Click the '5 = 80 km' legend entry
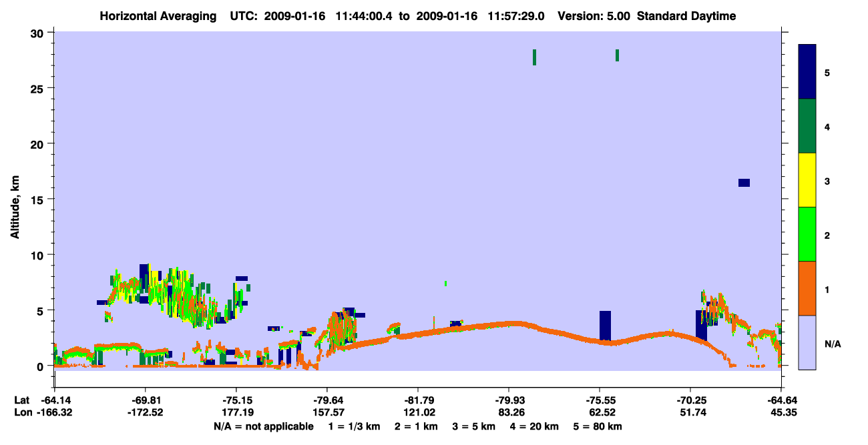Screen dimensions: 868x445 coord(599,426)
